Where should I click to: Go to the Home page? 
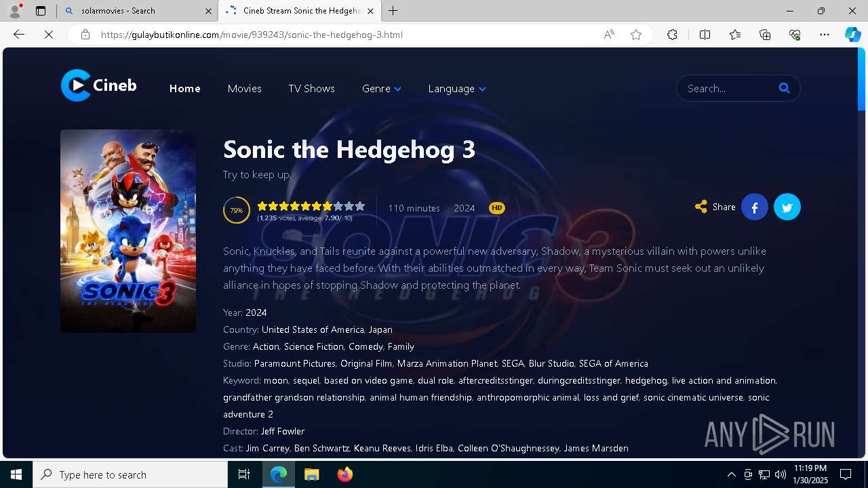[184, 88]
